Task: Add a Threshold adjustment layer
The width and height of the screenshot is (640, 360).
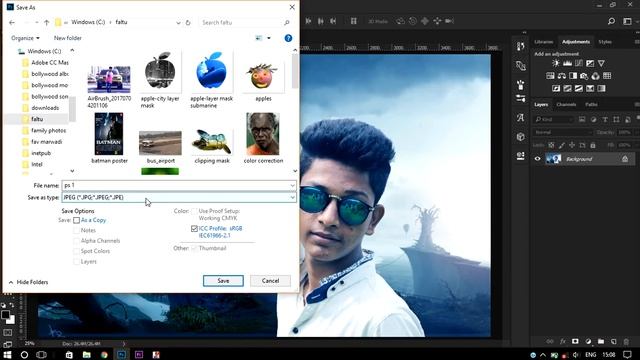Action: coord(579,88)
